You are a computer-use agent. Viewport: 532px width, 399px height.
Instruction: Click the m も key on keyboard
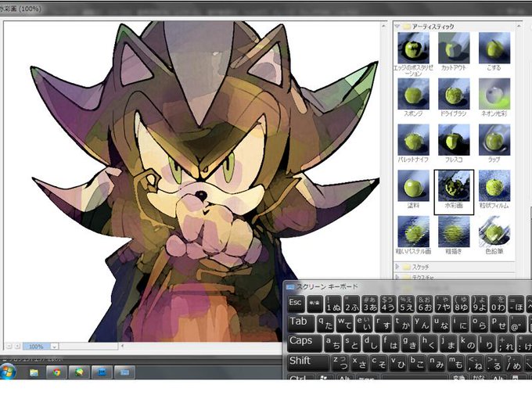coord(456,362)
